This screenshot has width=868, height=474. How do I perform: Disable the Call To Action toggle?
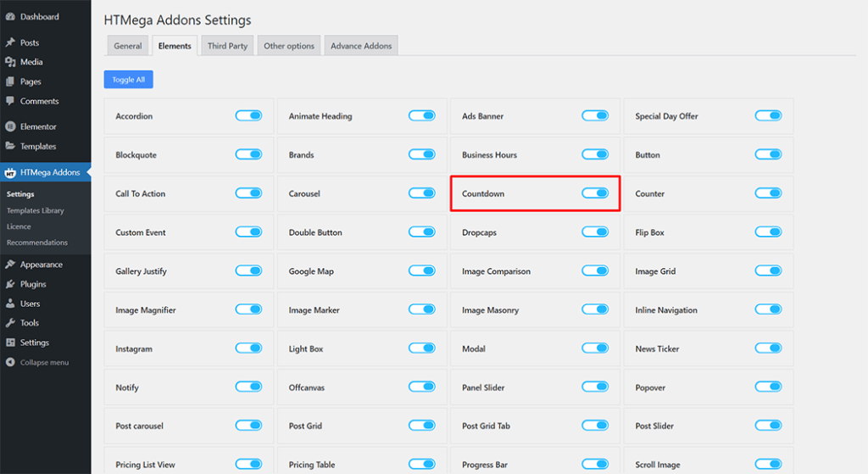(248, 193)
